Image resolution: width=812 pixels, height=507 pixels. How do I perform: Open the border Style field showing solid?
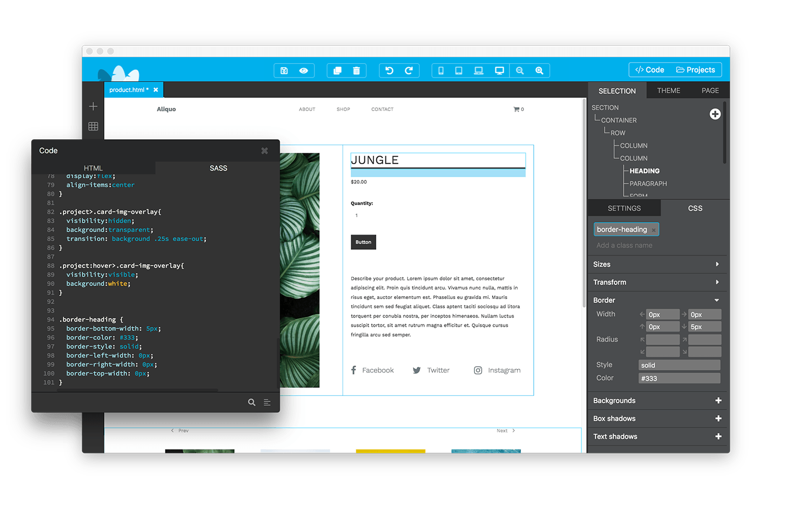679,365
